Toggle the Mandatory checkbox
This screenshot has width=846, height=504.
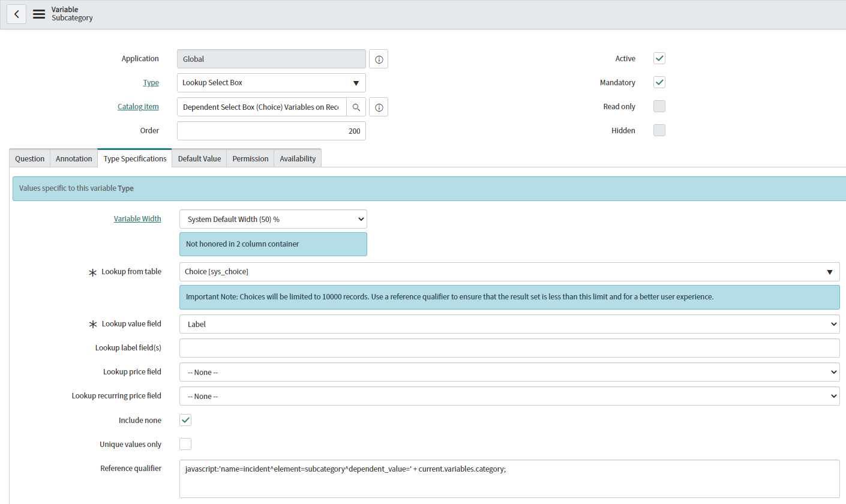659,82
